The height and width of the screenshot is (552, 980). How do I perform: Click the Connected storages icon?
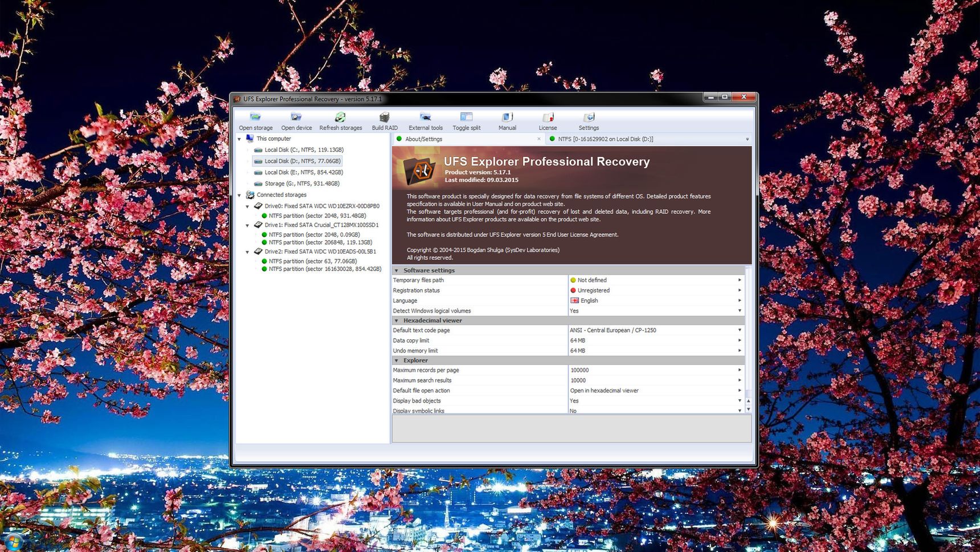(250, 195)
